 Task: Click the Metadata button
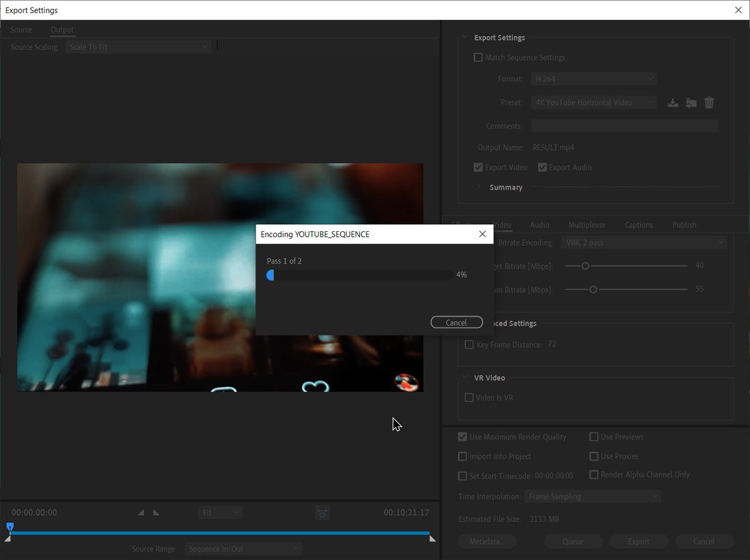click(x=487, y=541)
